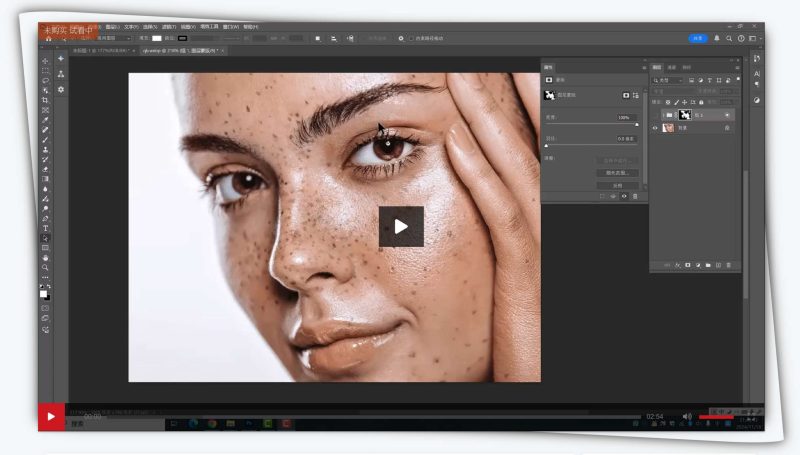Open the Properties panel flyout menu

click(643, 68)
